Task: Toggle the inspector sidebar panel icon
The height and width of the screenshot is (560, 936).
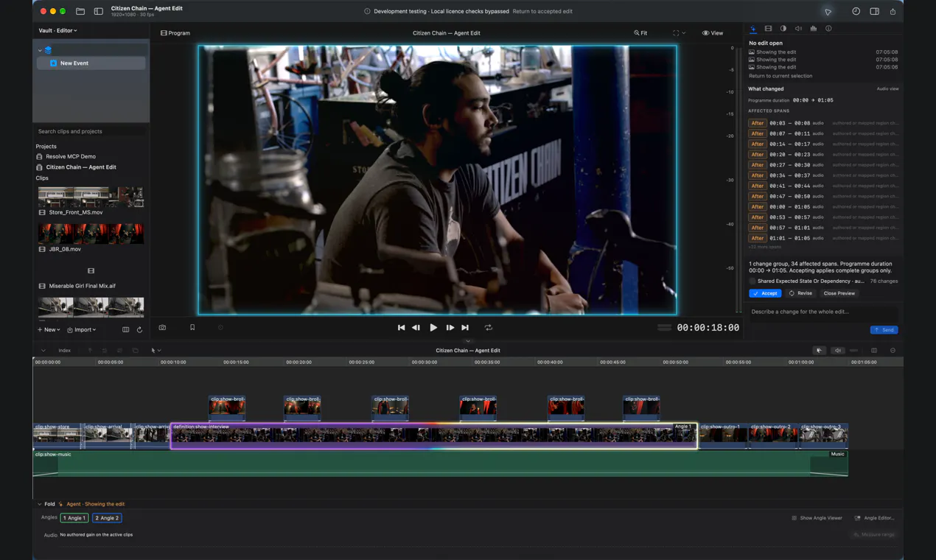Action: [874, 12]
